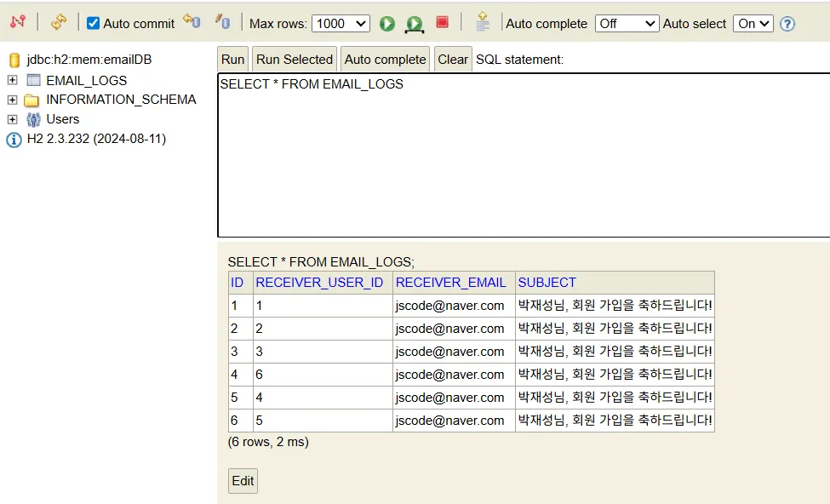Click the Clear button
Image resolution: width=830 pixels, height=504 pixels.
tap(453, 60)
